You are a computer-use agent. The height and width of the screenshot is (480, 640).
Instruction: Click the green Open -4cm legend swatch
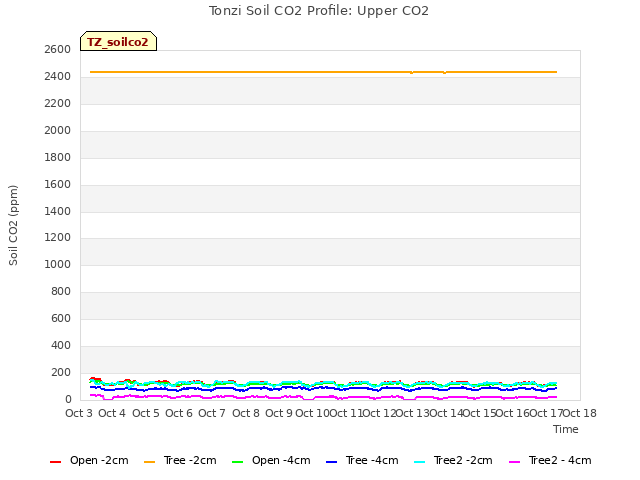(237, 462)
